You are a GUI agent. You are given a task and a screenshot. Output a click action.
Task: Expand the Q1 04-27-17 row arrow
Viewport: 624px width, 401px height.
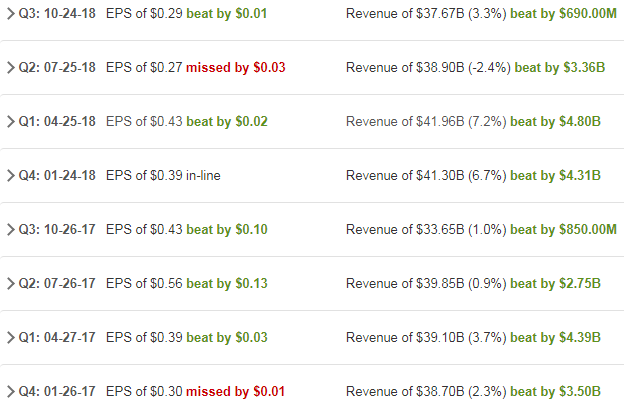point(10,338)
